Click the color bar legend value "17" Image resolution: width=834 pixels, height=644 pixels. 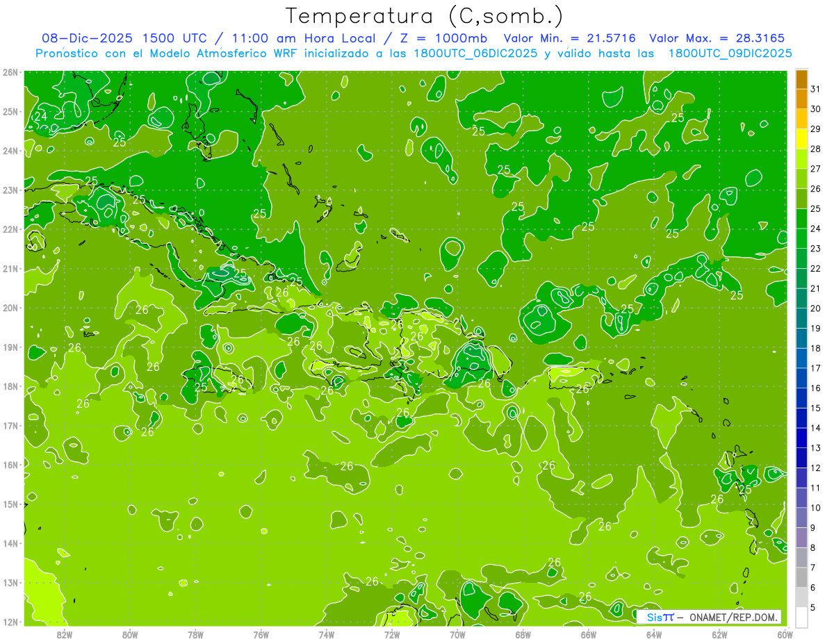(x=815, y=368)
